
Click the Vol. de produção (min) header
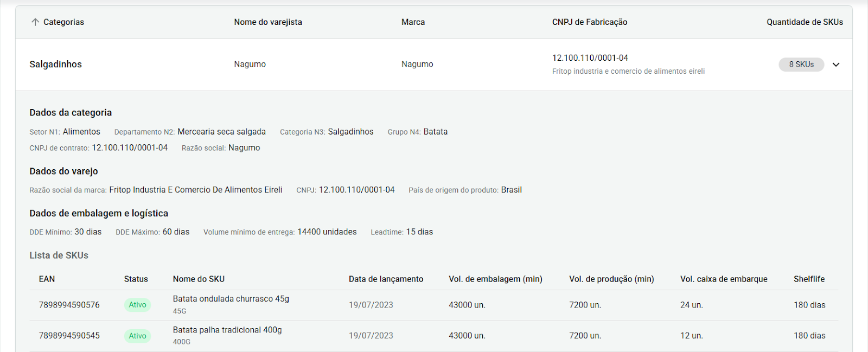611,279
